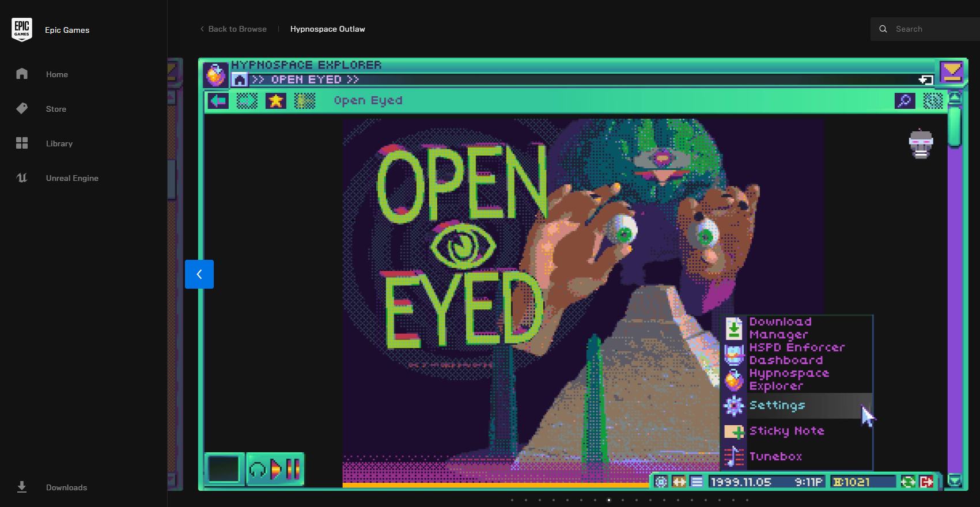Click the Hypnospace Explorer potion app icon
The width and height of the screenshot is (980, 507).
[215, 74]
